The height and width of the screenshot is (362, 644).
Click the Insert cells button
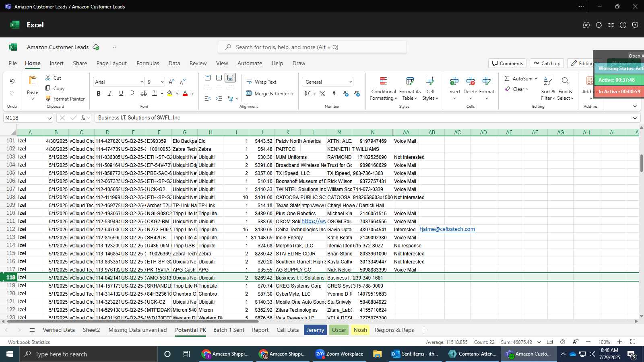pyautogui.click(x=454, y=88)
